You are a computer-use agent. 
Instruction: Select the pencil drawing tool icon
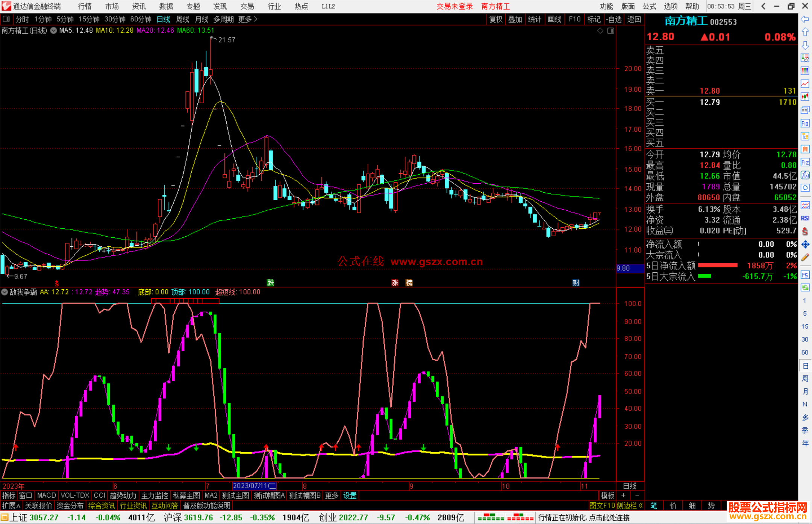[805, 257]
